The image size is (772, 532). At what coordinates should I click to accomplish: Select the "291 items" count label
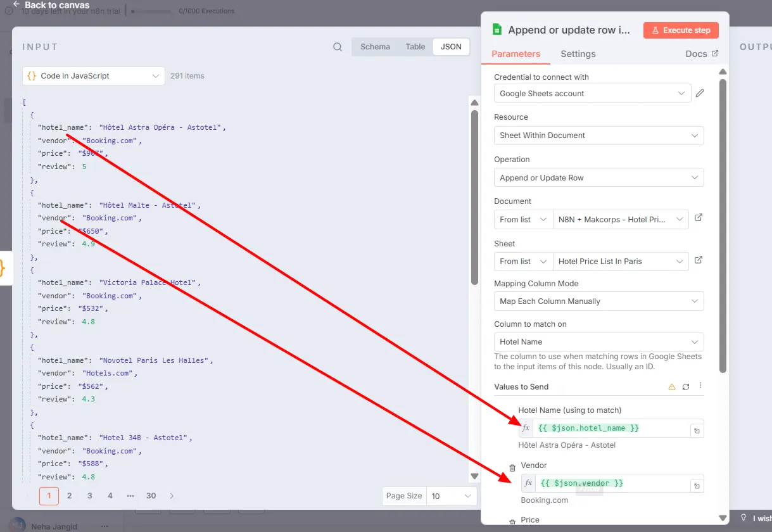coord(187,76)
